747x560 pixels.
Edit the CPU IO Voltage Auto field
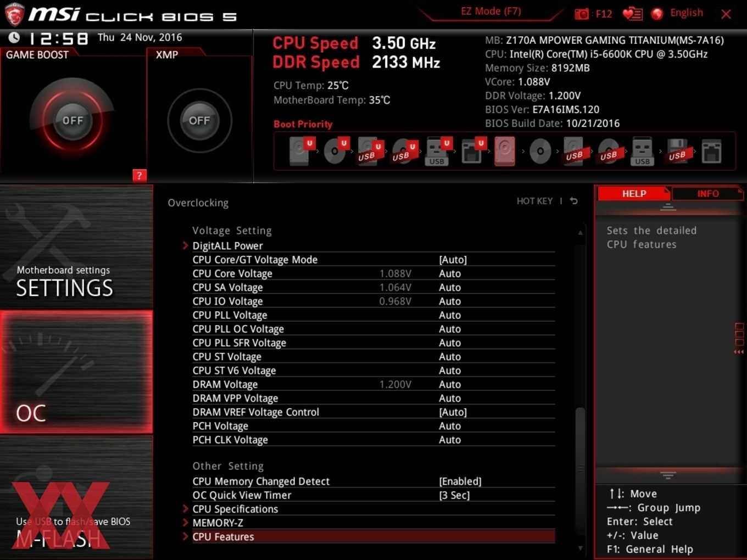coord(450,301)
